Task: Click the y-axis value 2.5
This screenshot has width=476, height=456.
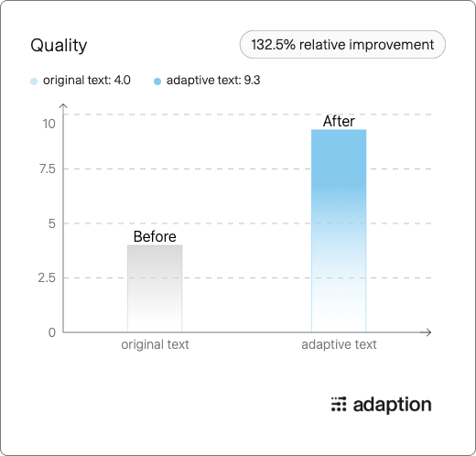Action: pyautogui.click(x=47, y=277)
